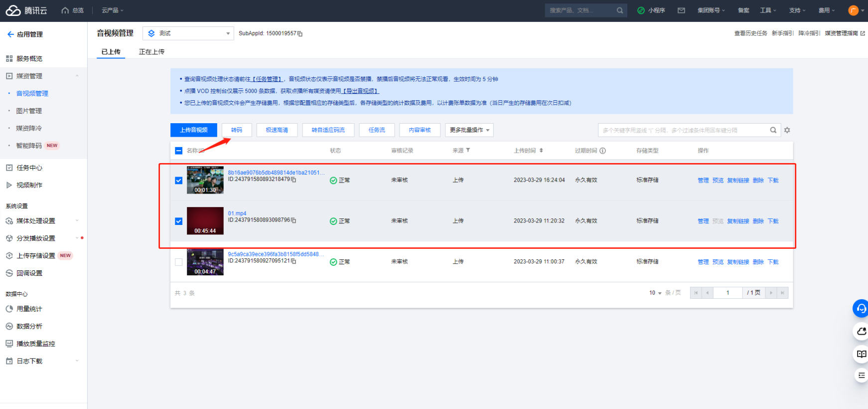Open the mail messages icon in header
The image size is (868, 409).
(x=681, y=10)
